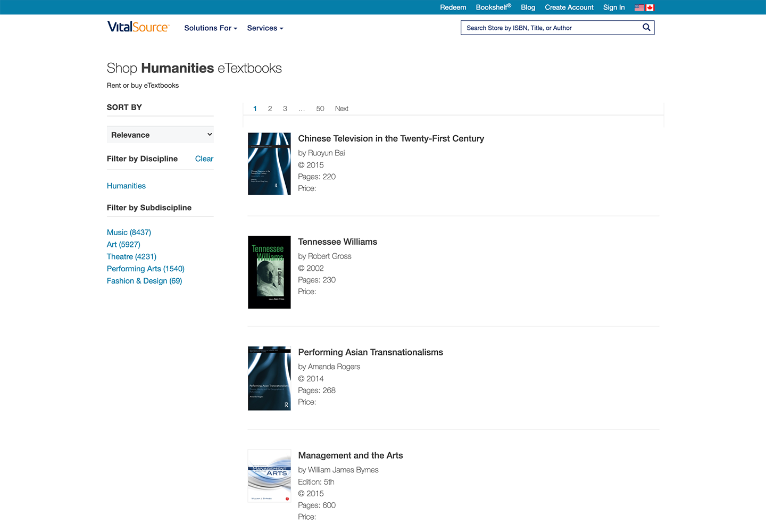Open the Tennessee Williams title link
The image size is (766, 532).
(x=338, y=242)
